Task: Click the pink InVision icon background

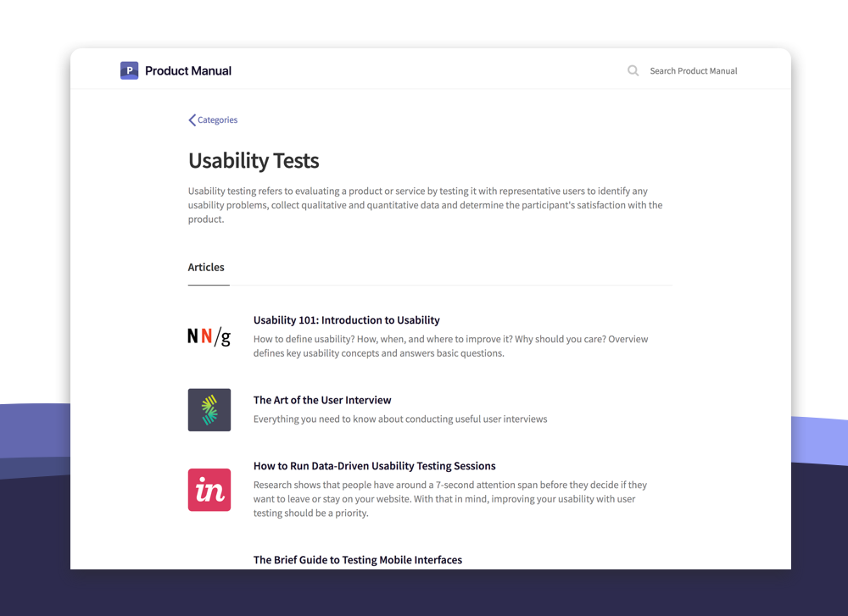Action: [x=209, y=490]
